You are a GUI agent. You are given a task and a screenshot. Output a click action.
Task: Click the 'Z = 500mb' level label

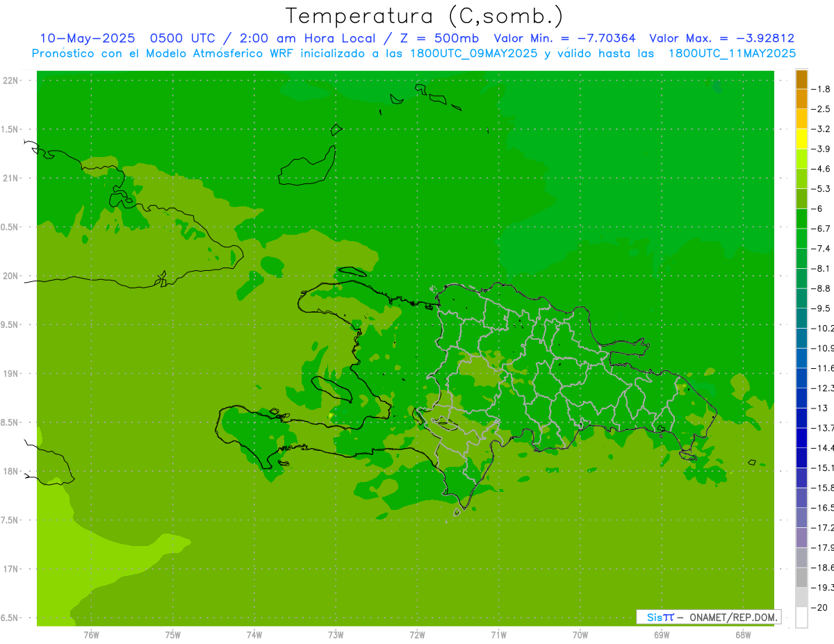point(439,38)
